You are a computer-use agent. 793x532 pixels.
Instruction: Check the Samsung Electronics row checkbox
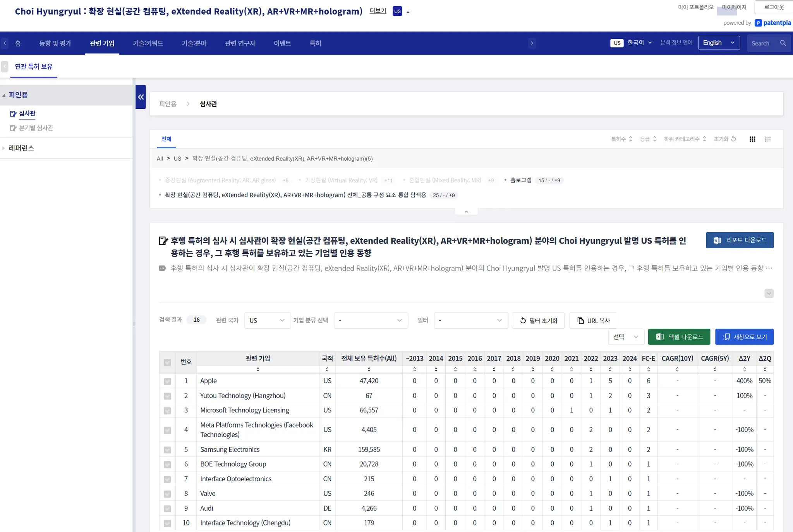point(167,450)
